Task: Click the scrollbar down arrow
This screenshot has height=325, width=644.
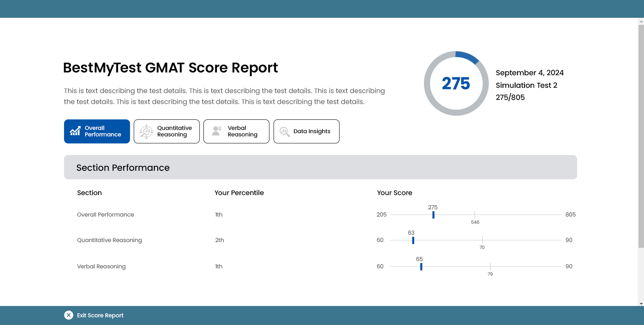Action: click(641, 304)
